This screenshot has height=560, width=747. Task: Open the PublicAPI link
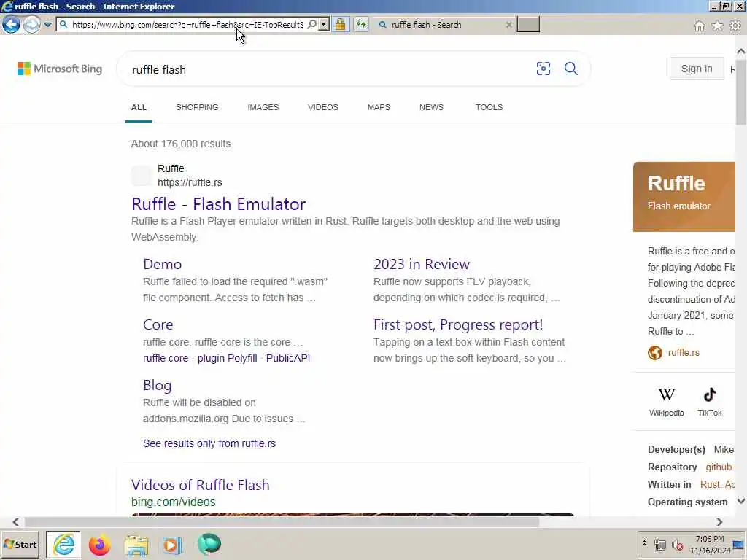tap(287, 358)
